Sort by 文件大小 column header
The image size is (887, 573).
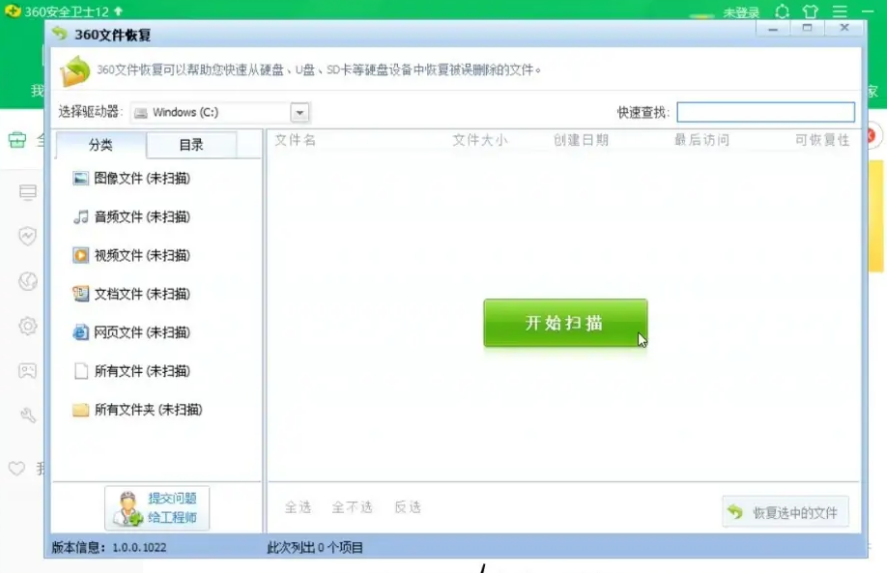point(480,140)
